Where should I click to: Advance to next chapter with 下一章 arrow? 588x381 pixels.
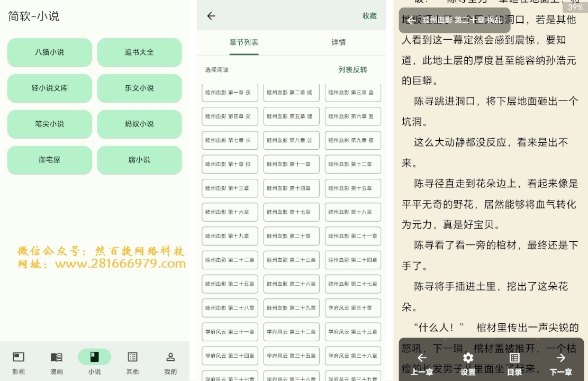pyautogui.click(x=559, y=358)
